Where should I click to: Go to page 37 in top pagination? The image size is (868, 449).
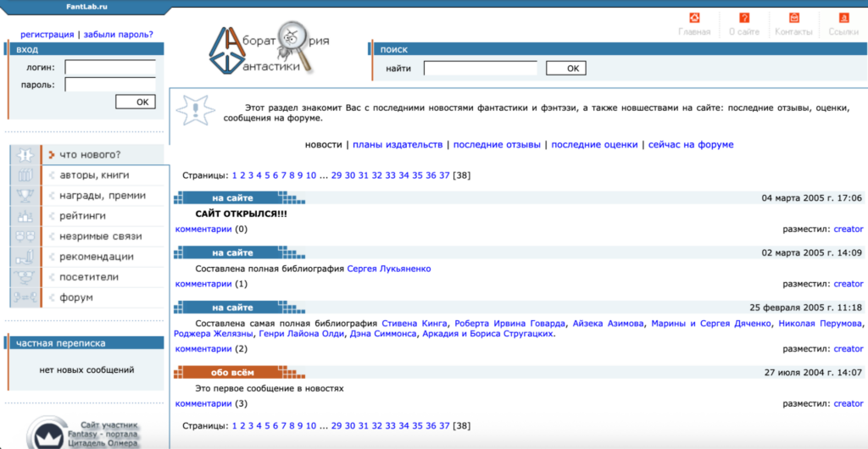[x=444, y=175]
